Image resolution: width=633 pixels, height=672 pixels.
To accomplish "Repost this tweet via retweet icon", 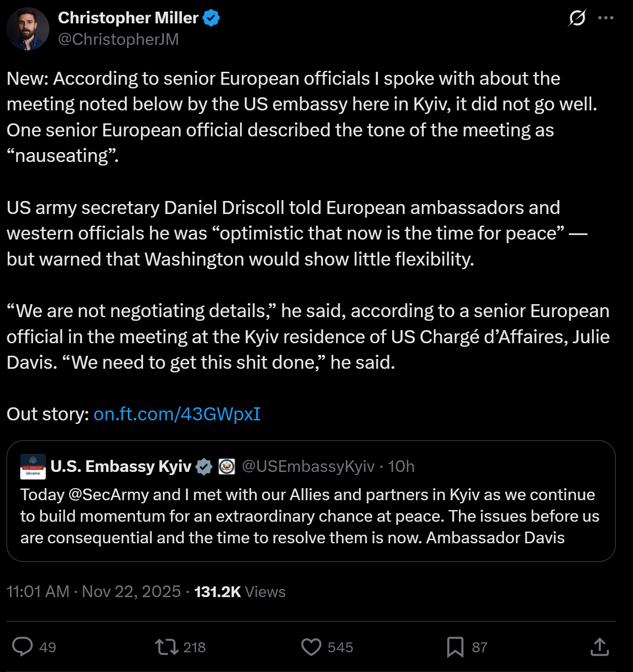I will pos(166,647).
